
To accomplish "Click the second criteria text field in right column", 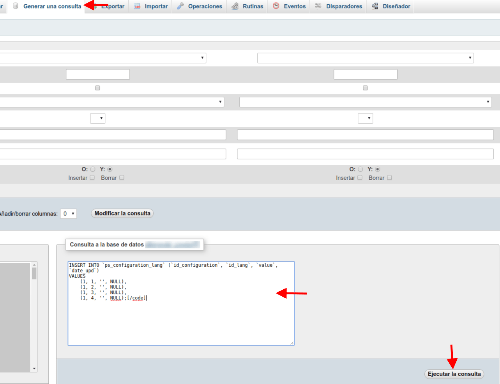I will coord(365,154).
